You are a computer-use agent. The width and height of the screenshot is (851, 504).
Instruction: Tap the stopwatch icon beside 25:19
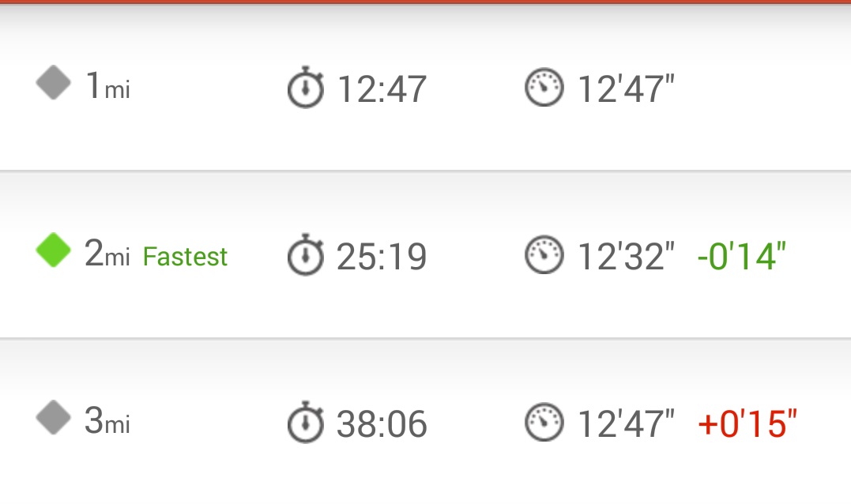(x=305, y=256)
